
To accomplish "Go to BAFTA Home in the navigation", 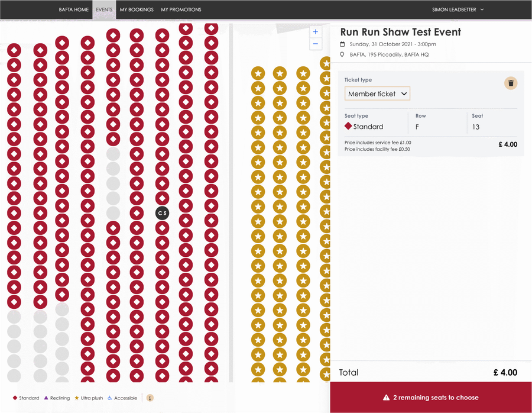I will 74,9.
